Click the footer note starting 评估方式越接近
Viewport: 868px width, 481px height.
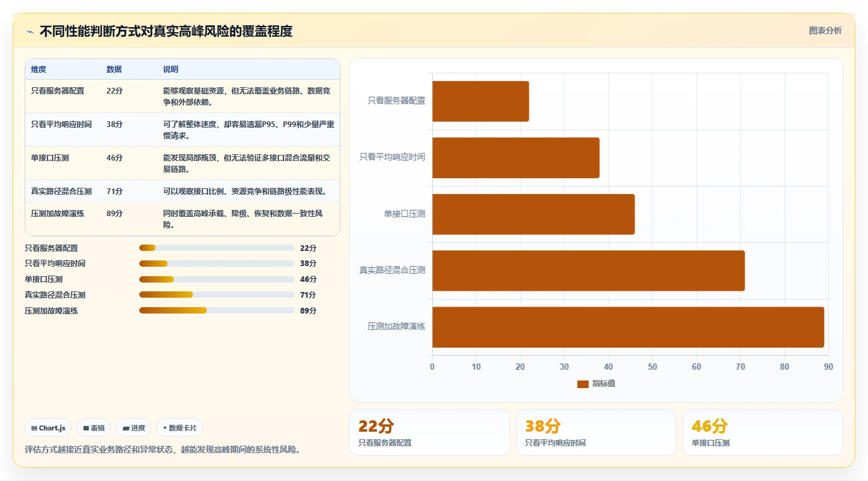tap(163, 450)
